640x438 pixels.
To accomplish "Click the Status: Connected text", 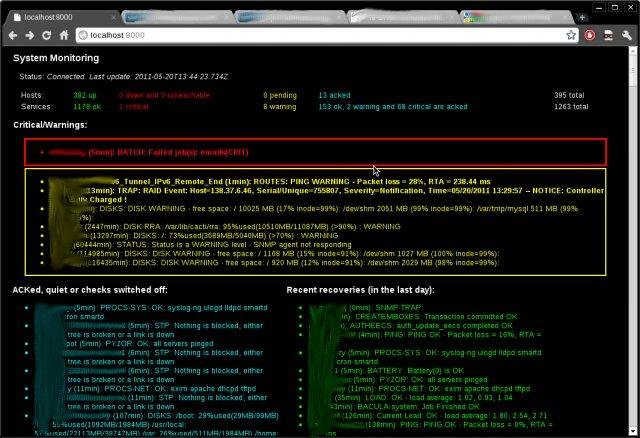I will [52, 76].
